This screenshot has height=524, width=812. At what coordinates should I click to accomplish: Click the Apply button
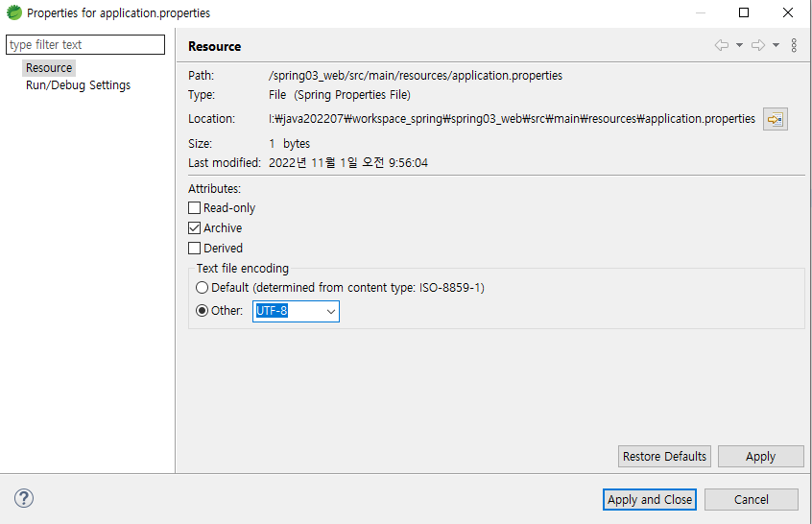coord(761,456)
